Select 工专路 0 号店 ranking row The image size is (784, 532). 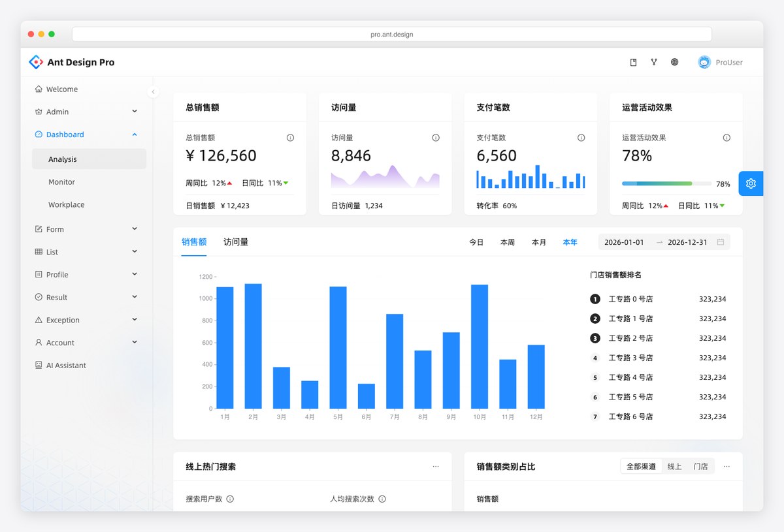click(x=658, y=299)
